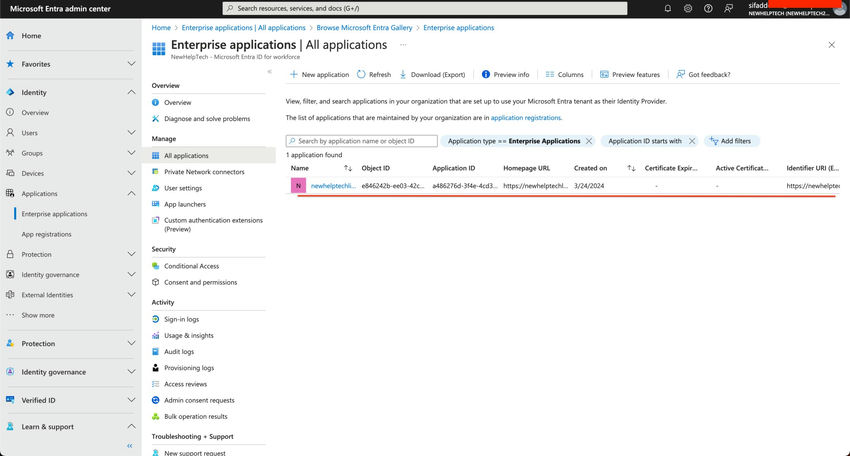Click the Diagnose and solve problems wrench icon

(156, 118)
